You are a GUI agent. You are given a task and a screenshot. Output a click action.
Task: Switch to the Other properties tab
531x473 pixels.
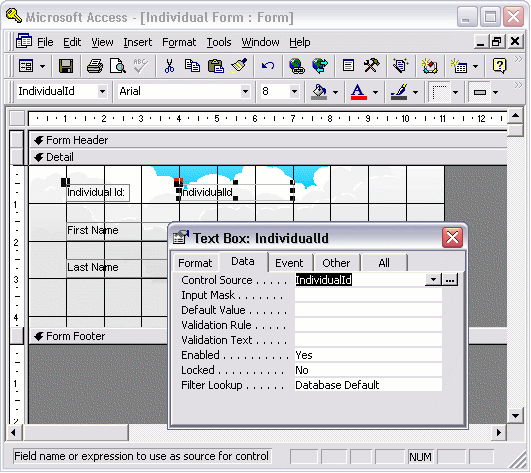(x=336, y=263)
